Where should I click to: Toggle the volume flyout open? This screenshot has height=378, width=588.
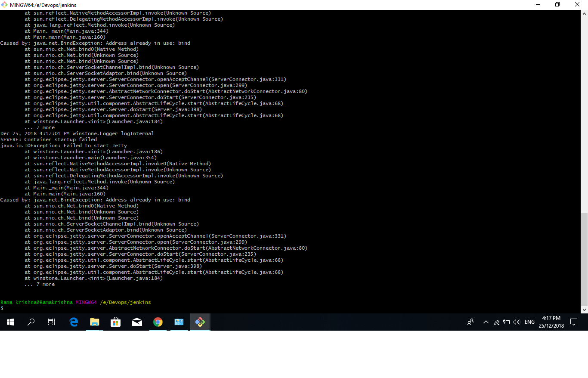(x=517, y=322)
